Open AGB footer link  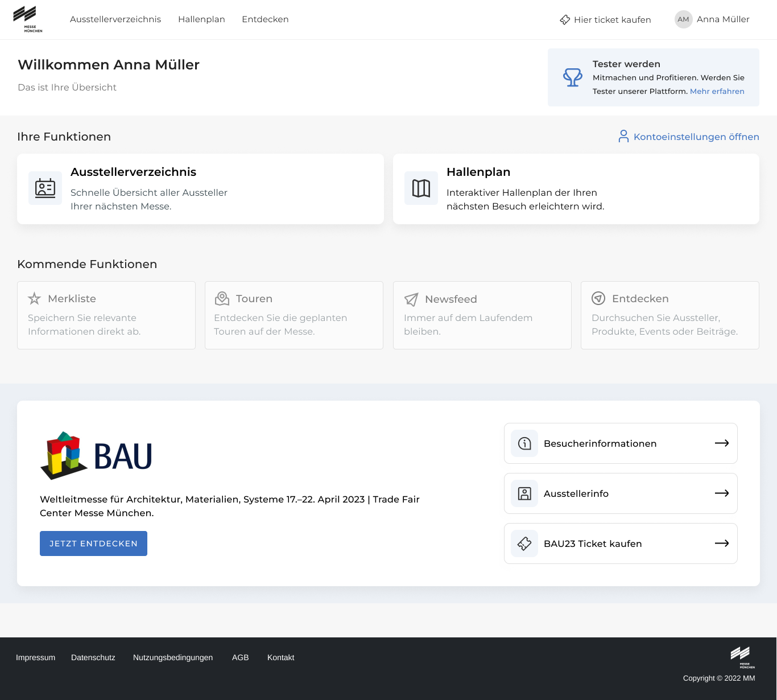tap(241, 657)
